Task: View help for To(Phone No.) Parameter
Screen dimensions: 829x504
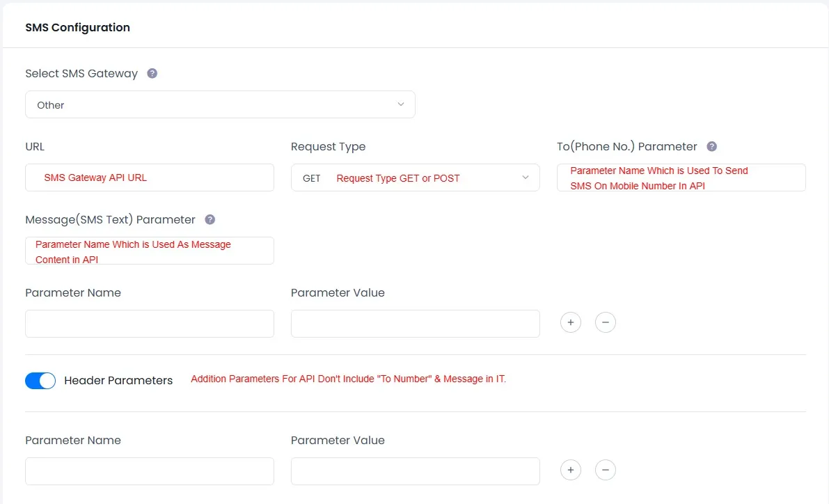Action: (x=711, y=146)
